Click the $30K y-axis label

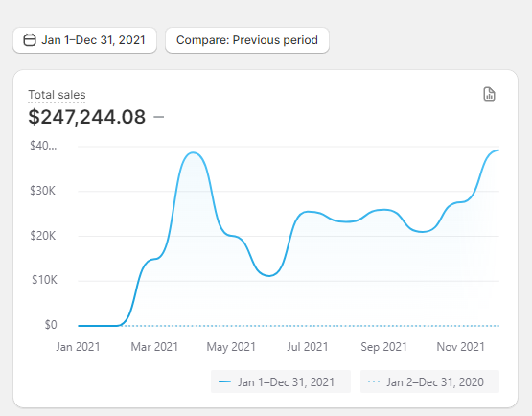point(42,191)
